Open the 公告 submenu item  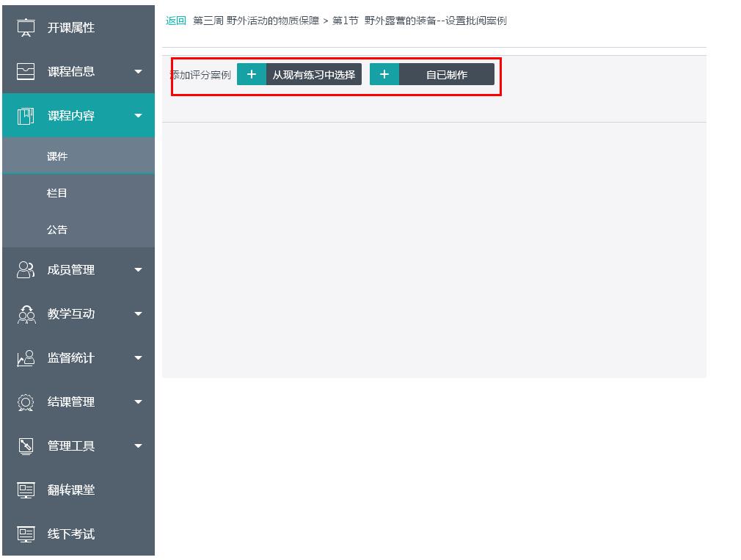click(57, 230)
